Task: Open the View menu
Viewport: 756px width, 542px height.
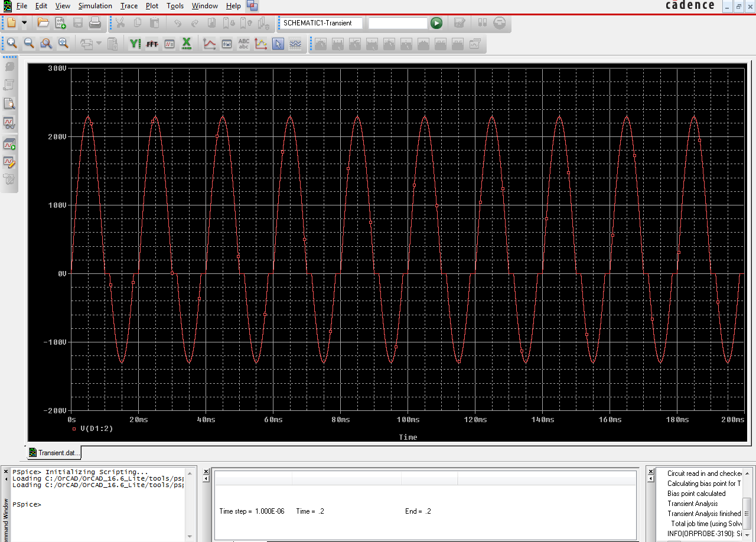Action: click(x=63, y=6)
